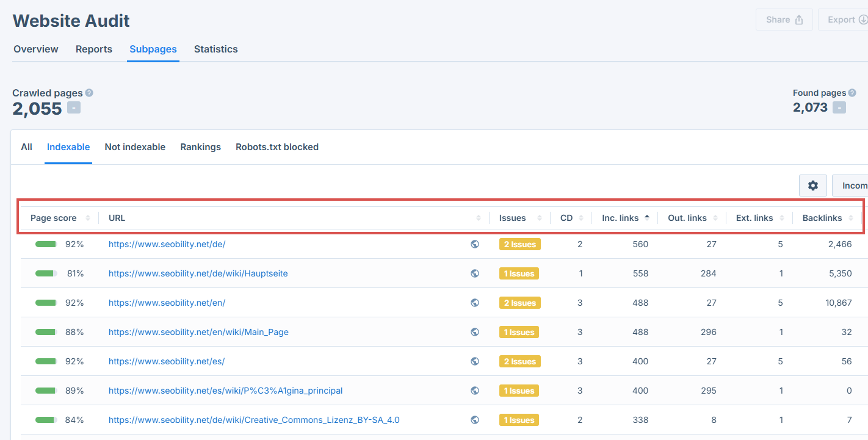Open Robots.txt blocked tab
This screenshot has height=440, width=868.
pos(277,147)
